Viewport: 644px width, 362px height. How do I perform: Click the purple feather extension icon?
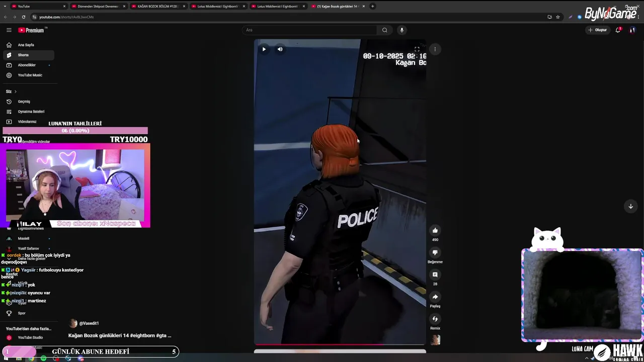(x=570, y=17)
